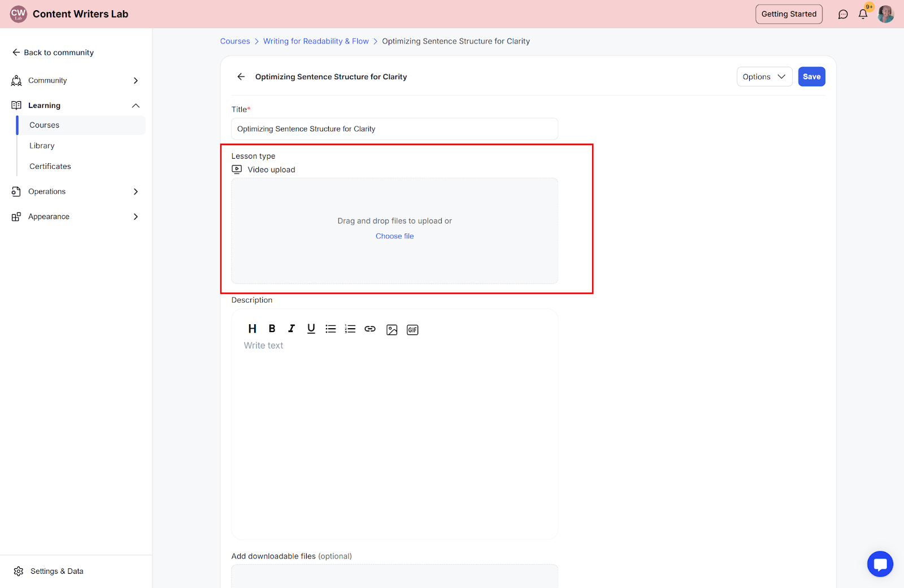Click the downloadable files upload area
The width and height of the screenshot is (904, 588).
(x=394, y=576)
